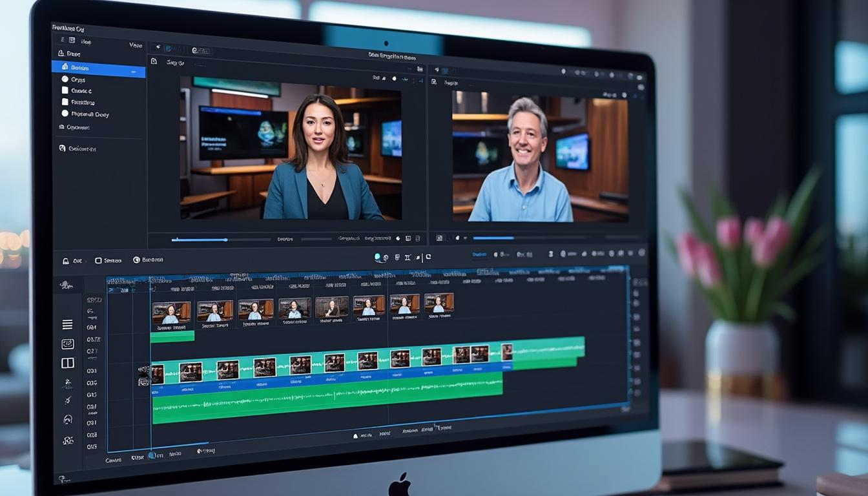Click the blue circle icon in the center timeline toolbar

pos(378,257)
